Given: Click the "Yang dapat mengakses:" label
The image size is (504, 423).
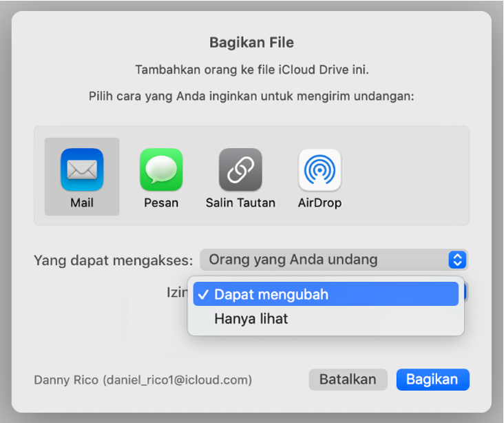Looking at the screenshot, I should point(114,260).
